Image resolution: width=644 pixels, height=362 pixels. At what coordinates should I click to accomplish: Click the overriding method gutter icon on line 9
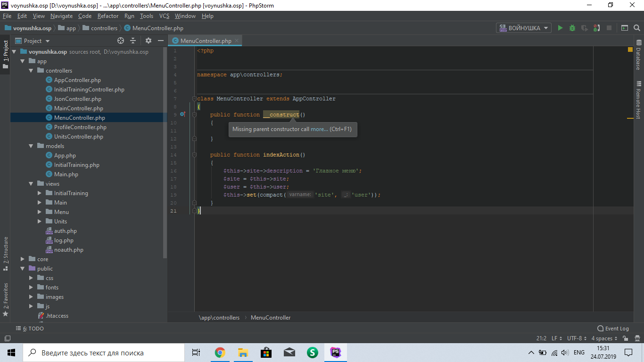tap(183, 115)
